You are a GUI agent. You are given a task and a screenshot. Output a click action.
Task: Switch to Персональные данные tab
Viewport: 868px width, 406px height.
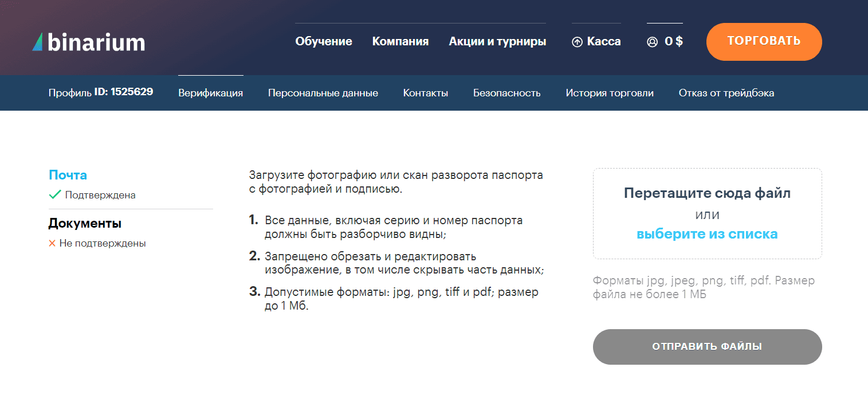click(323, 93)
